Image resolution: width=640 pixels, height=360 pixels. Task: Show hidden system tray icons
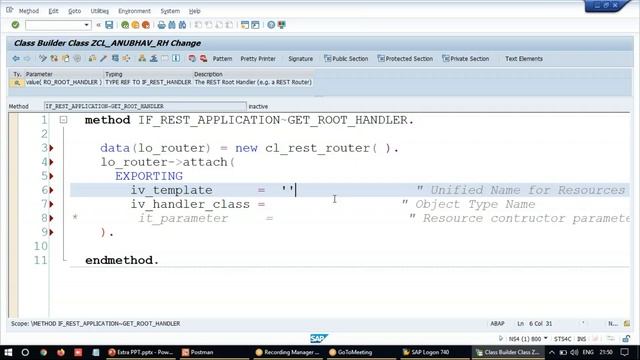point(552,352)
